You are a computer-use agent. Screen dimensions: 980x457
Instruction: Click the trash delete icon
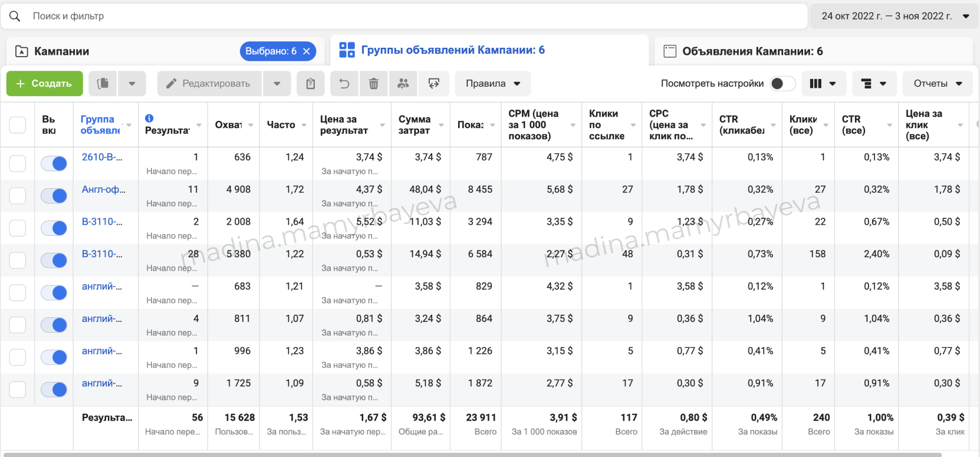tap(374, 84)
